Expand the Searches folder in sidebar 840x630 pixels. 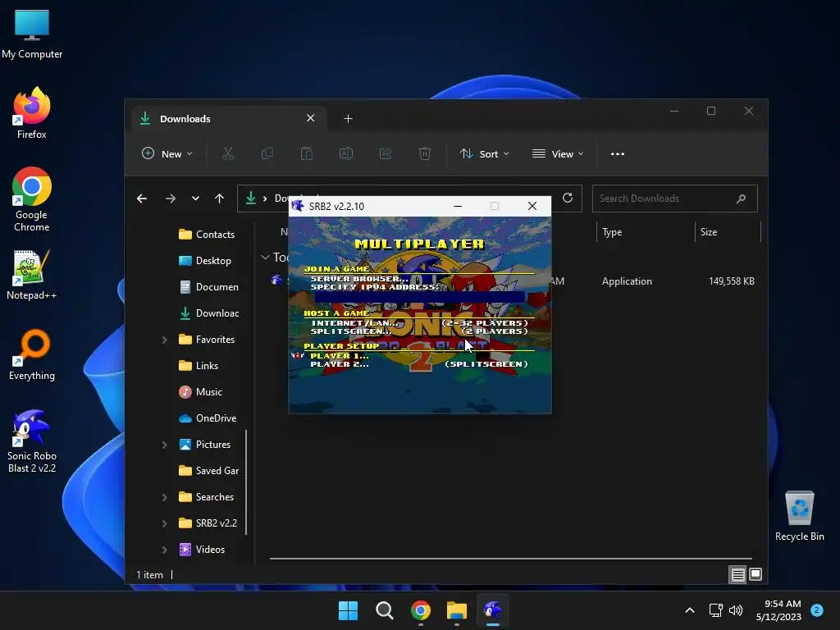point(164,497)
